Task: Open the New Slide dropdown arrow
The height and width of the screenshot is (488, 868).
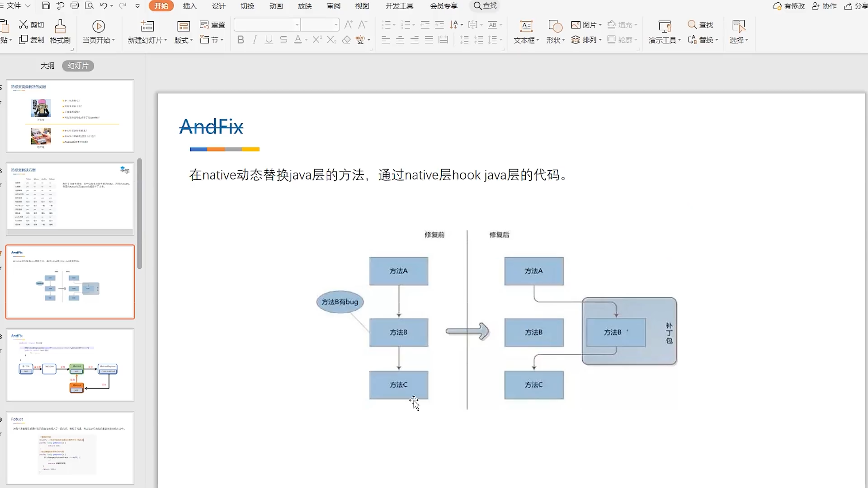Action: point(165,40)
